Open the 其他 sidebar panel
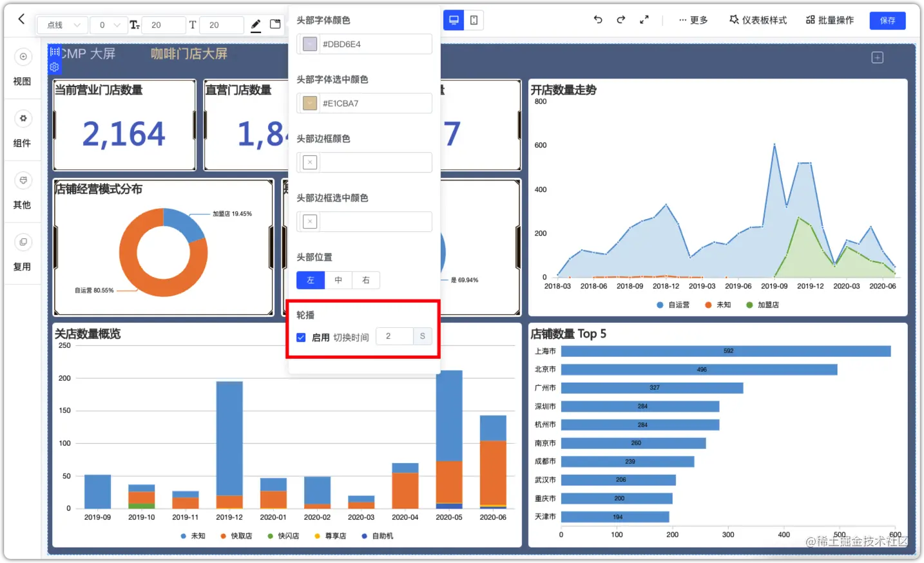This screenshot has width=924, height=563. 23,191
